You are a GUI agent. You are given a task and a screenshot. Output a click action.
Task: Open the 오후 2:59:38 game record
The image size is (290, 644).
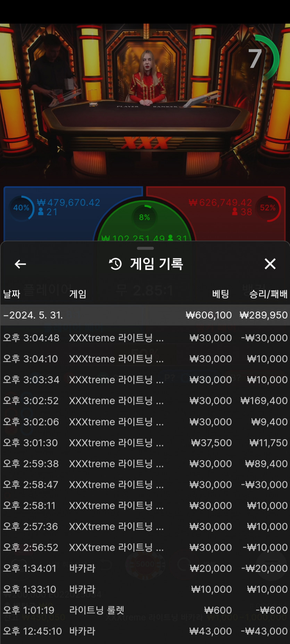(x=145, y=464)
